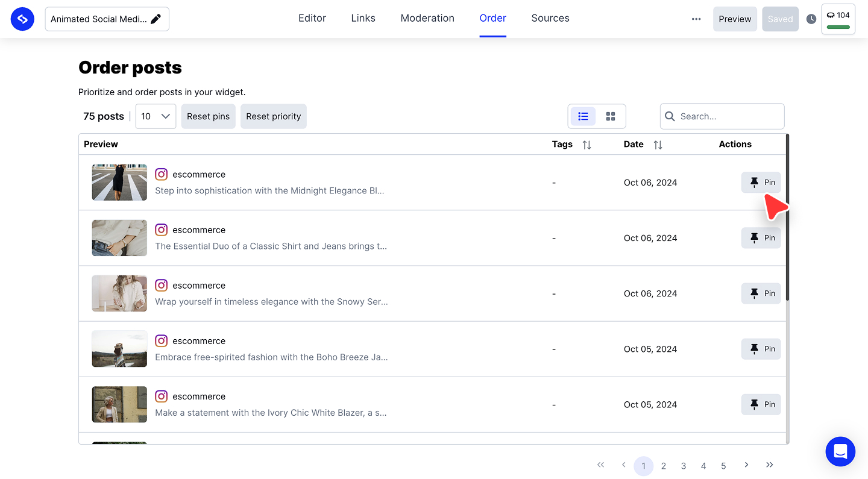The height and width of the screenshot is (479, 868).
Task: Click the table vertical scrollbar
Action: (x=787, y=218)
